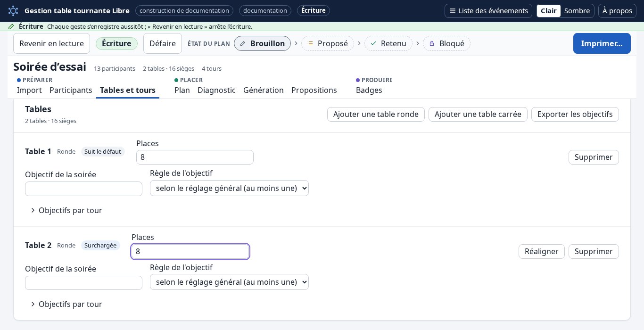Open the Diagnostic tab
The height and width of the screenshot is (330, 644).
tap(216, 90)
